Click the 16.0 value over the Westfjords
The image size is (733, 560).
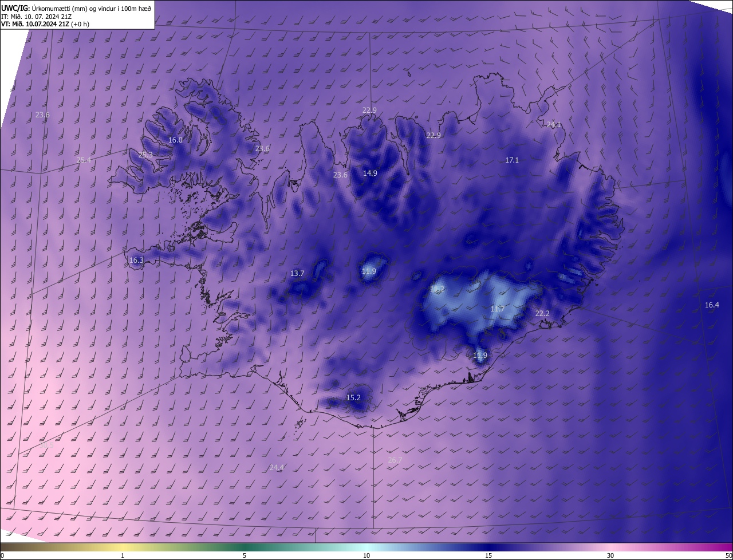(175, 140)
